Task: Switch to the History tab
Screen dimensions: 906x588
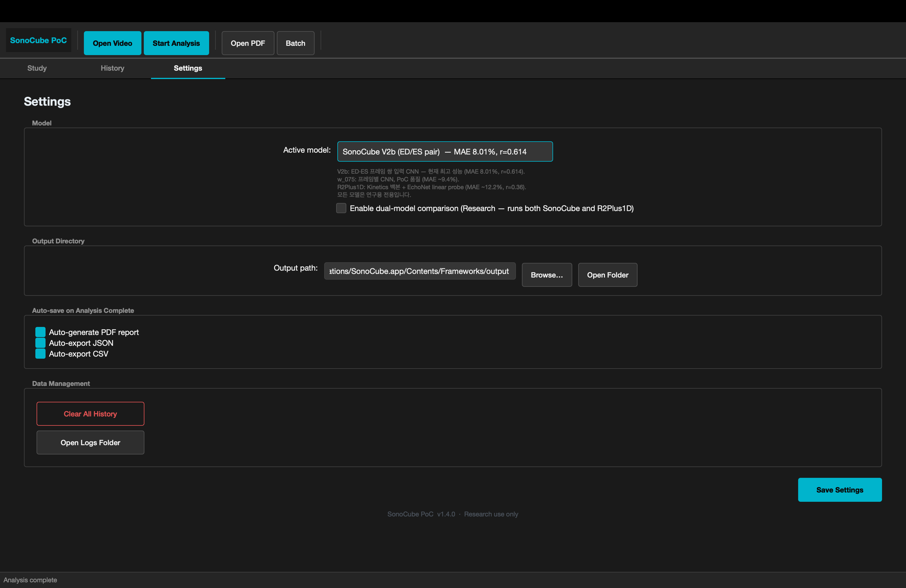Action: (112, 68)
